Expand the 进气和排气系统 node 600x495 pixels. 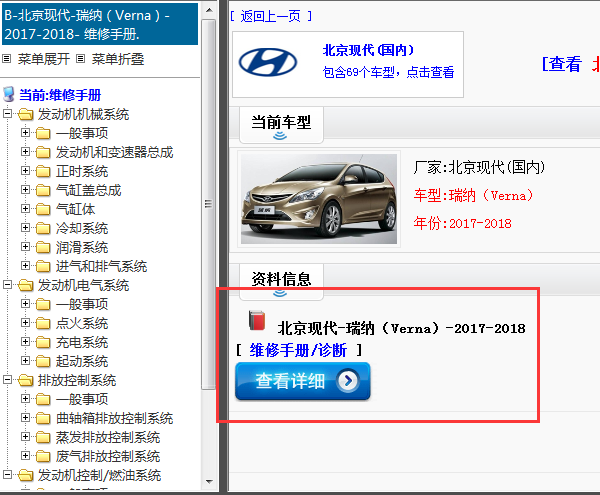(x=25, y=266)
